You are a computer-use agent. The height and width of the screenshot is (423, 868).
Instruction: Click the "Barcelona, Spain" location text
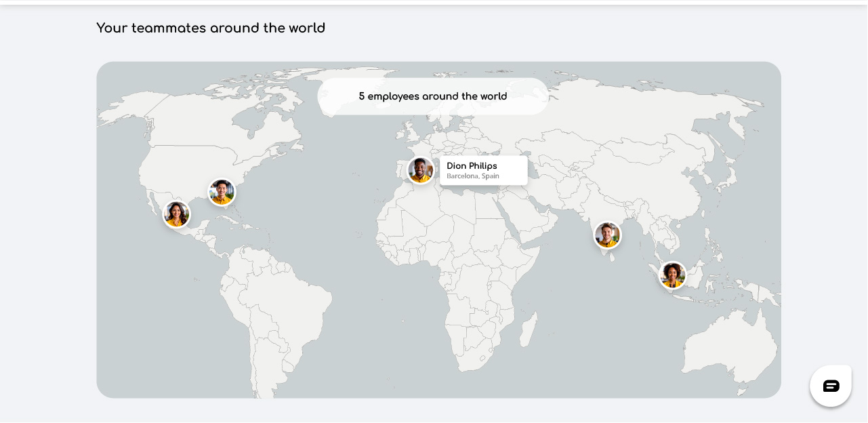click(x=472, y=176)
